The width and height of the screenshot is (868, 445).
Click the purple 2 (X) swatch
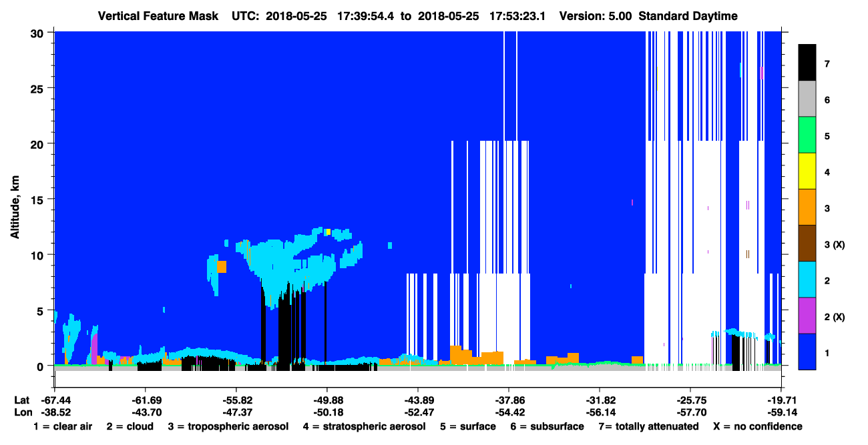point(807,316)
